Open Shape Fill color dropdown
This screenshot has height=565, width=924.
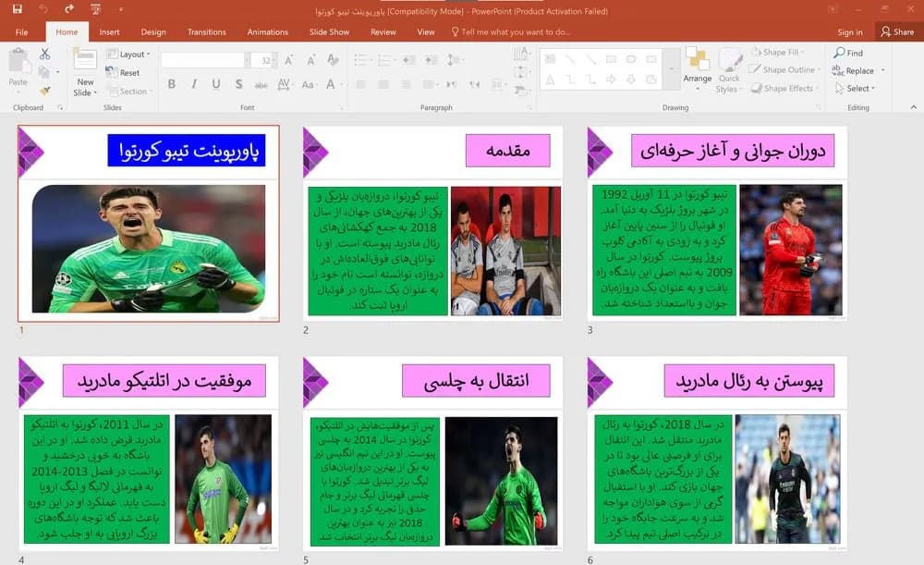pyautogui.click(x=778, y=52)
